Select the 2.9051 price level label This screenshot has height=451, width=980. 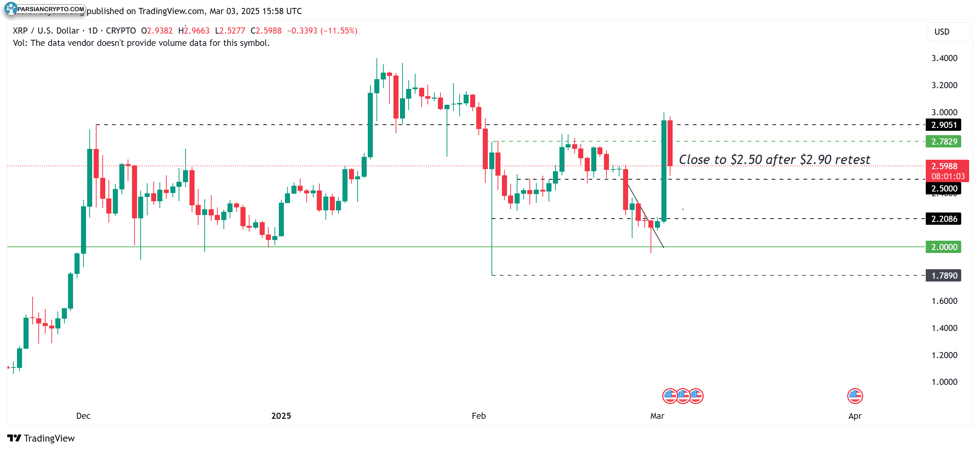(x=943, y=125)
